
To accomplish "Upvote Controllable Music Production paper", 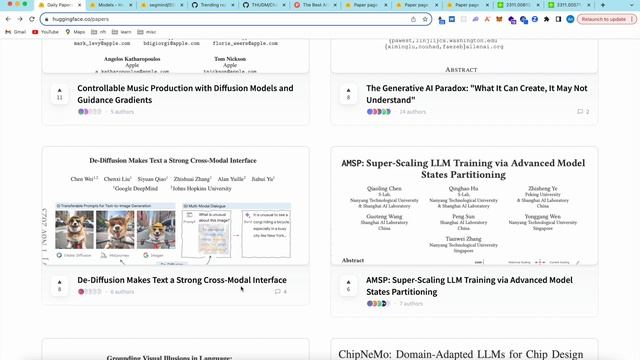I will click(60, 93).
